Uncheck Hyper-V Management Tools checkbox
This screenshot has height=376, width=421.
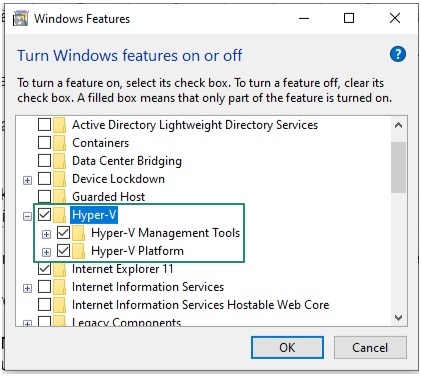point(63,233)
